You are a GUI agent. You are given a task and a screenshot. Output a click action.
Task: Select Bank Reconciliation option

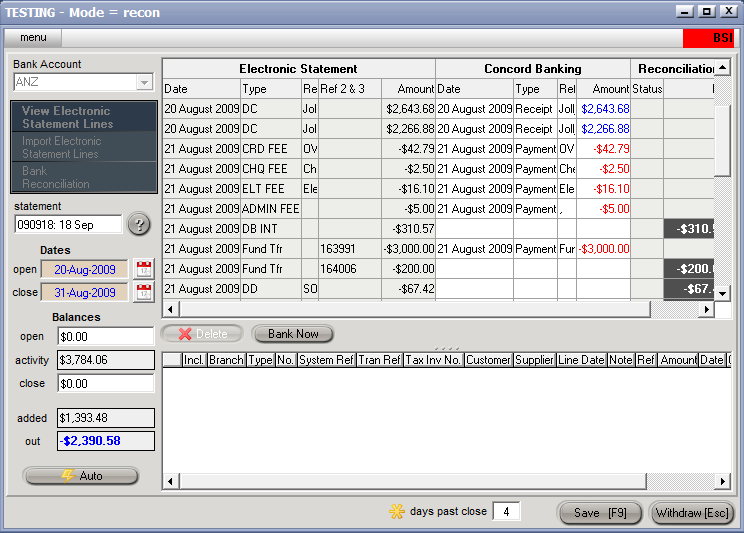(84, 177)
